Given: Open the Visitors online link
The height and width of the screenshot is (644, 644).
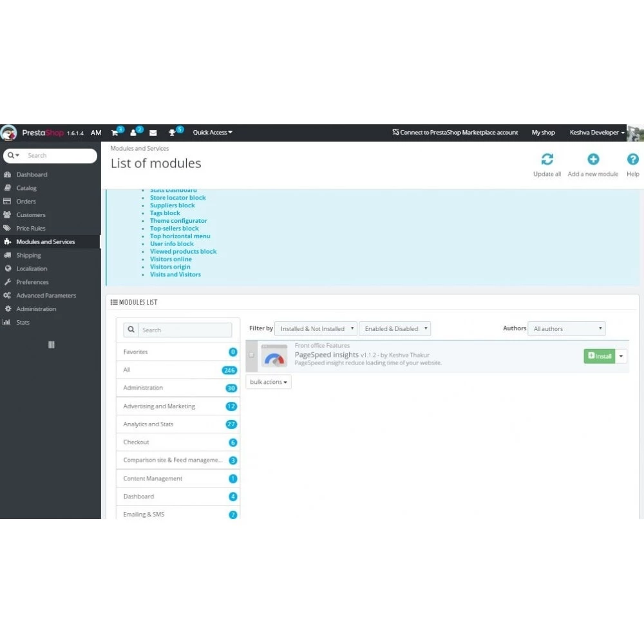Looking at the screenshot, I should [x=171, y=259].
